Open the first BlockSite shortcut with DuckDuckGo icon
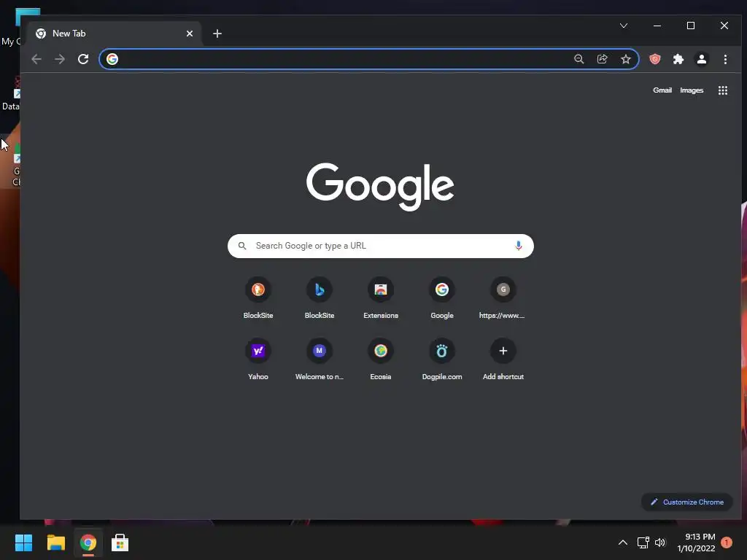 (x=258, y=297)
